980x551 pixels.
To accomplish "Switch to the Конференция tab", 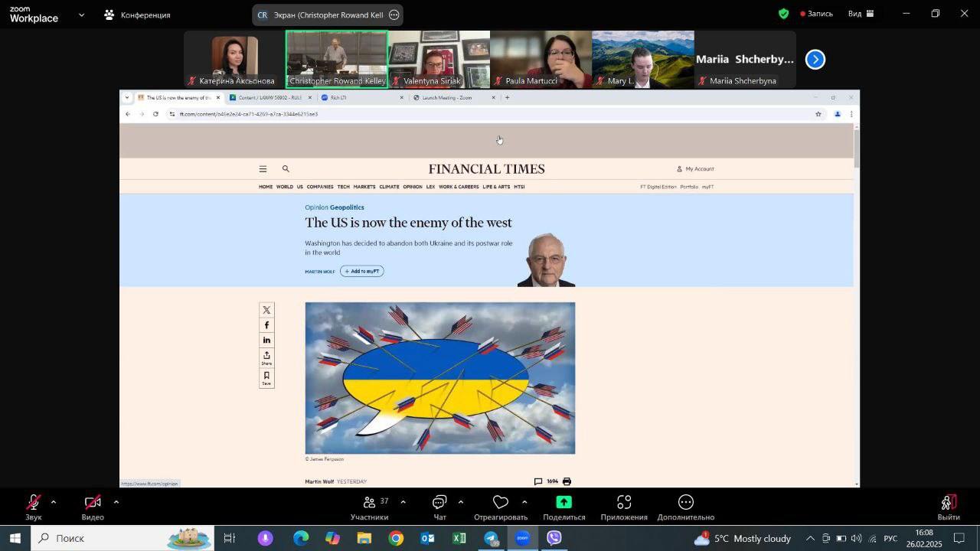I will [138, 15].
